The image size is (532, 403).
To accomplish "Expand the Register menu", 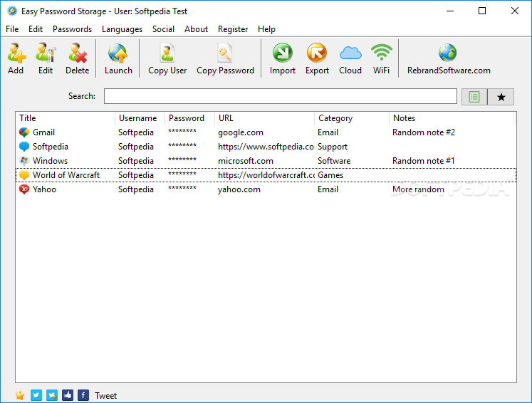I will tap(233, 29).
